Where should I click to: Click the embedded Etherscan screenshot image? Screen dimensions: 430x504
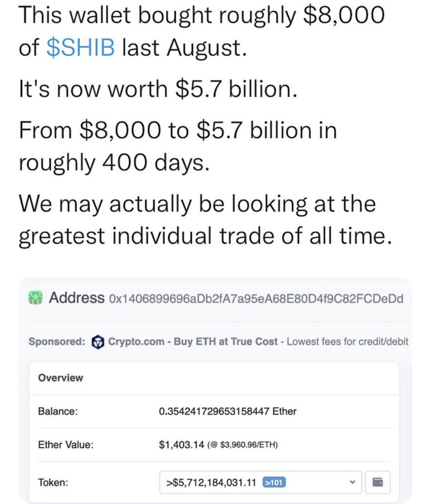(x=215, y=390)
